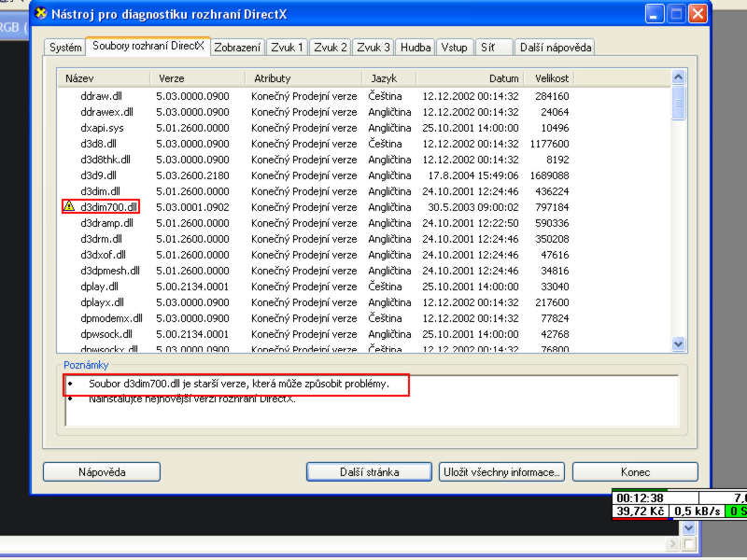
Task: Click size value 1689088
Action: [549, 175]
